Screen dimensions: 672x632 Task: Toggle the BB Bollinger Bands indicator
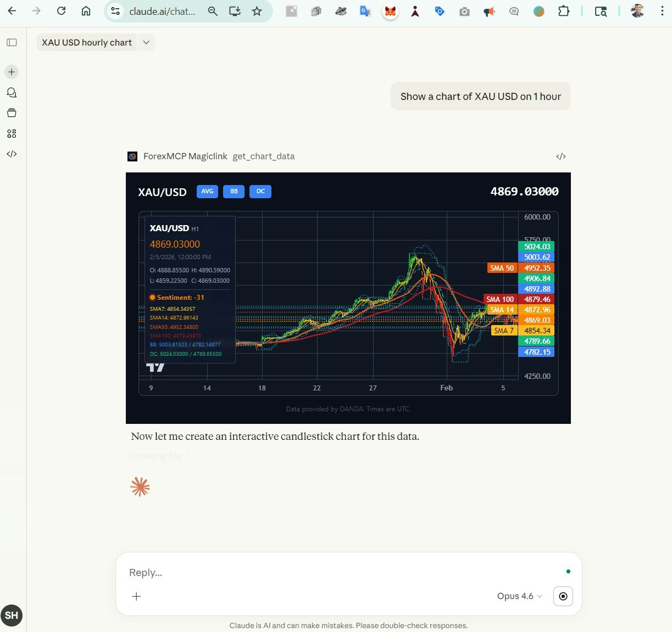pyautogui.click(x=234, y=191)
